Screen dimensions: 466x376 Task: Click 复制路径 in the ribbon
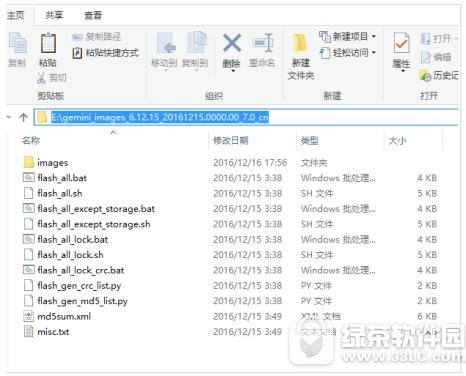click(96, 37)
